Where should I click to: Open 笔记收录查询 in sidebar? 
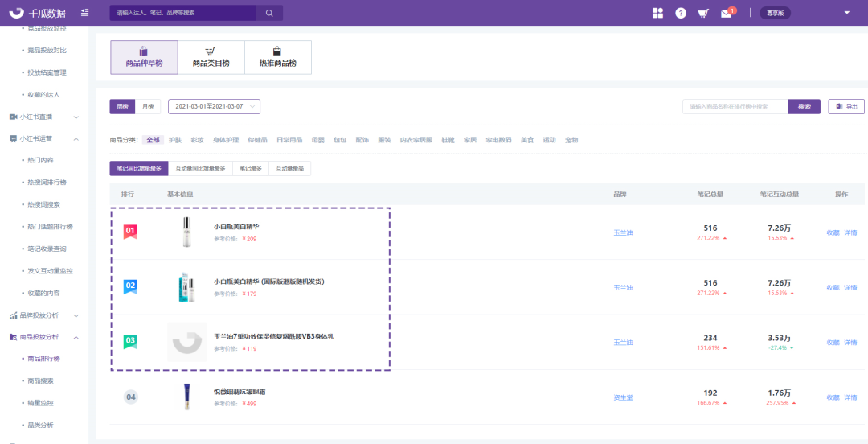tap(47, 249)
